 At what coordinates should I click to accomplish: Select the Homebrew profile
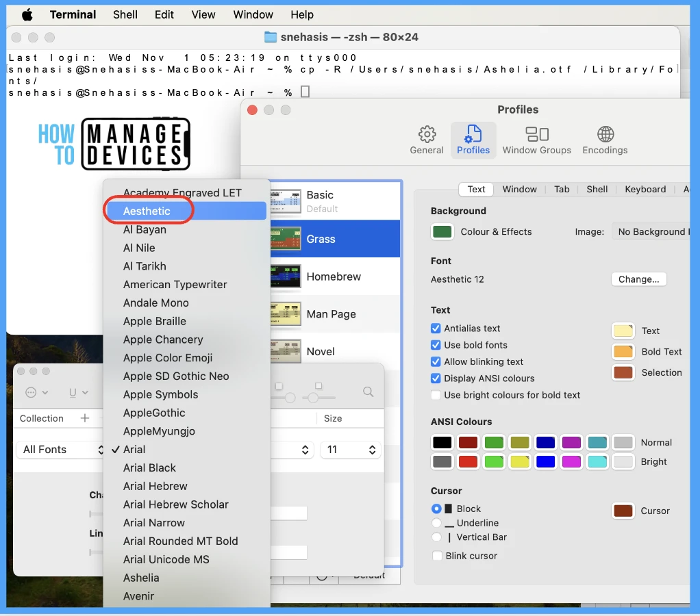point(335,277)
